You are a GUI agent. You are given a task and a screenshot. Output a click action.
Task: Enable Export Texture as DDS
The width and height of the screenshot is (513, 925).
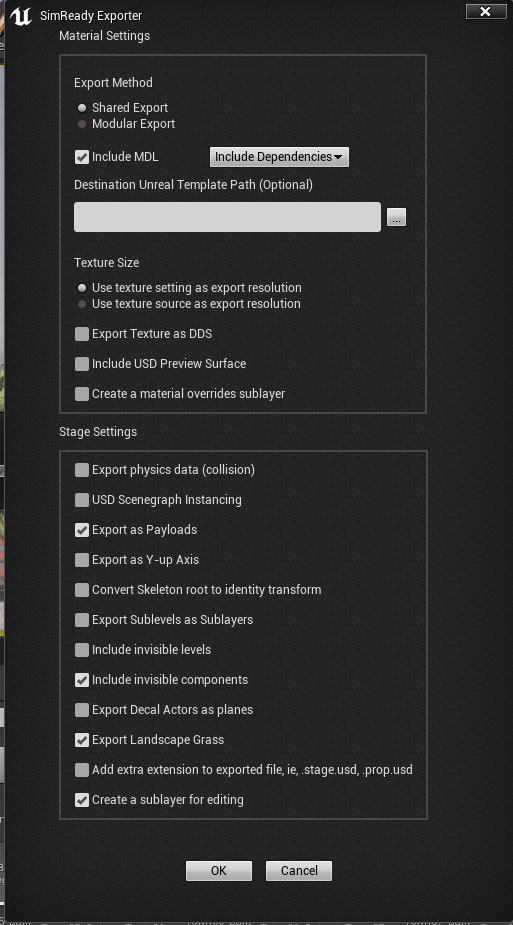[x=82, y=334]
